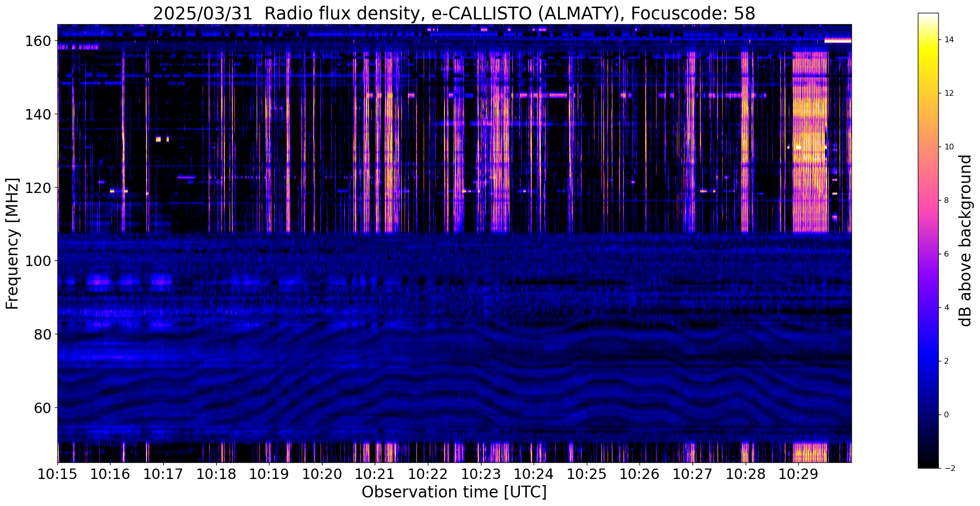980x506 pixels.
Task: Click the 80 frequency tick label
Action: click(43, 334)
